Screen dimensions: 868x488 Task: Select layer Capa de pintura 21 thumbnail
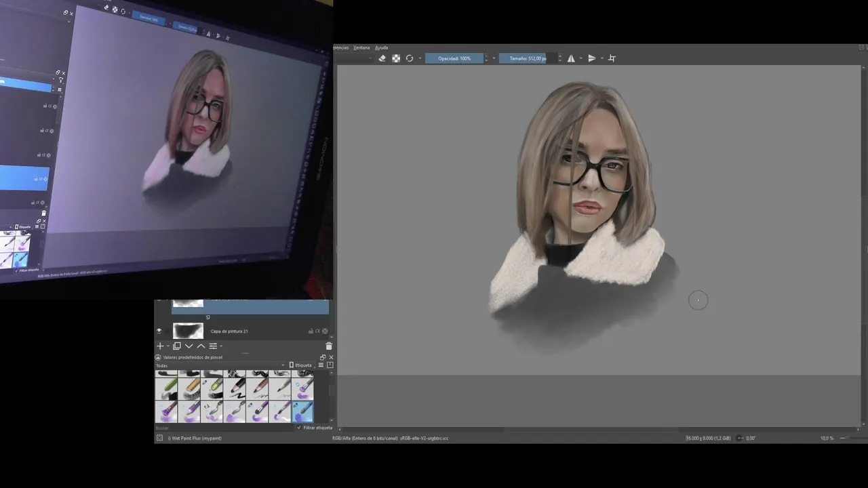click(x=188, y=331)
